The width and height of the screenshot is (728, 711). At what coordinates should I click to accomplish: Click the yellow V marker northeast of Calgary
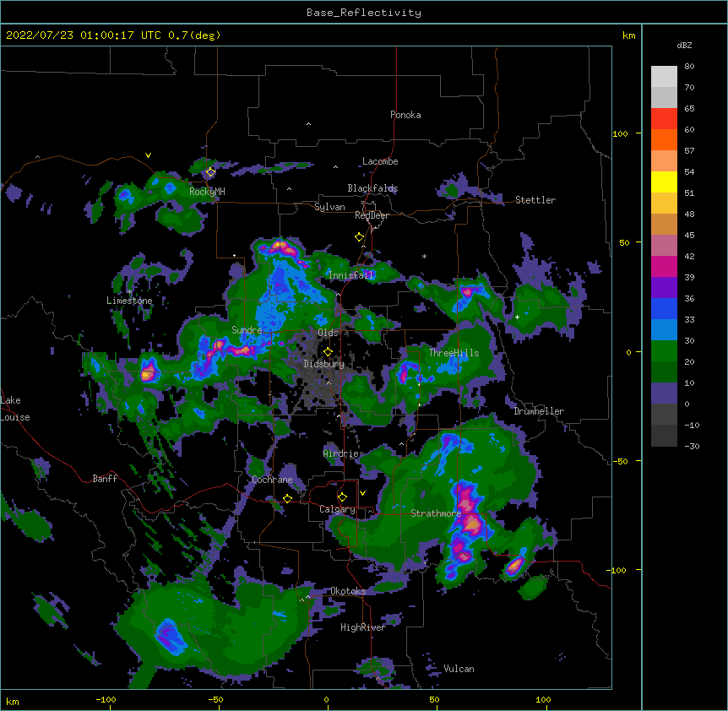point(362,493)
